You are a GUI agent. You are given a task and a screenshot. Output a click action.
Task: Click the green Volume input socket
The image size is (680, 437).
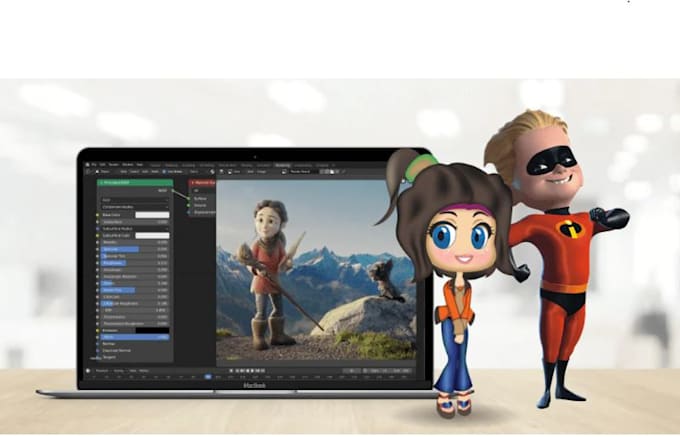[188, 205]
